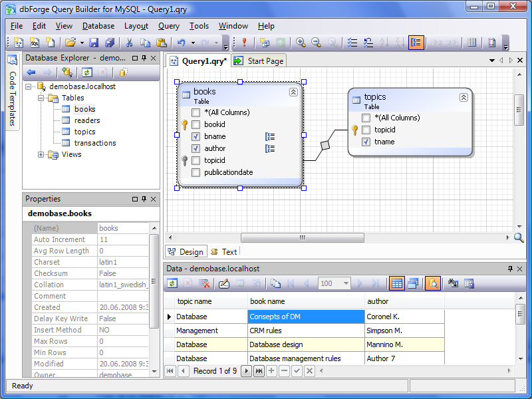
Task: Click the Copy icon in main toolbar
Action: [145, 43]
